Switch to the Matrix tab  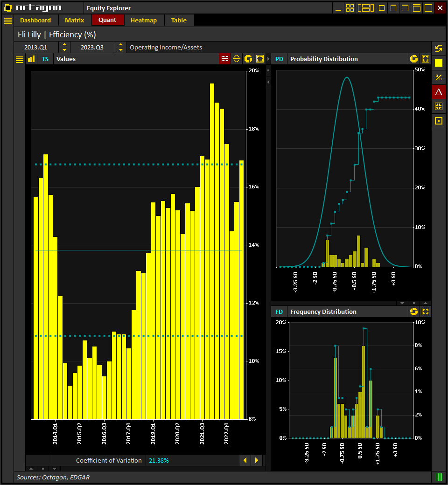click(74, 21)
